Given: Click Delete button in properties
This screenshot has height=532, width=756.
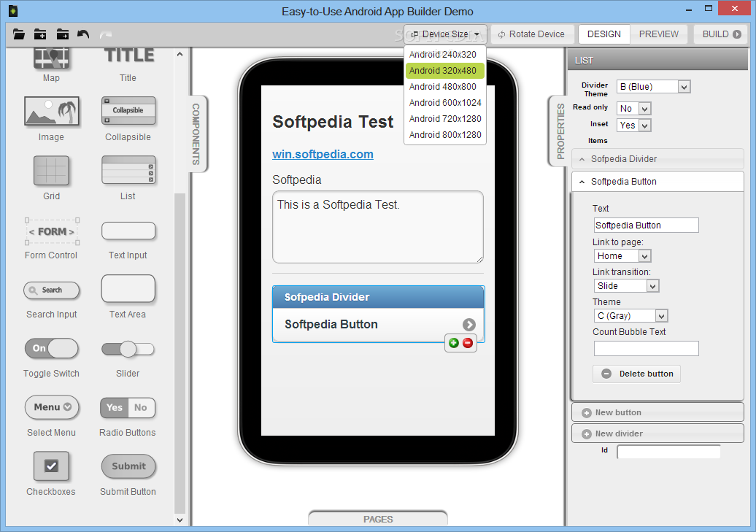Looking at the screenshot, I should pyautogui.click(x=636, y=374).
